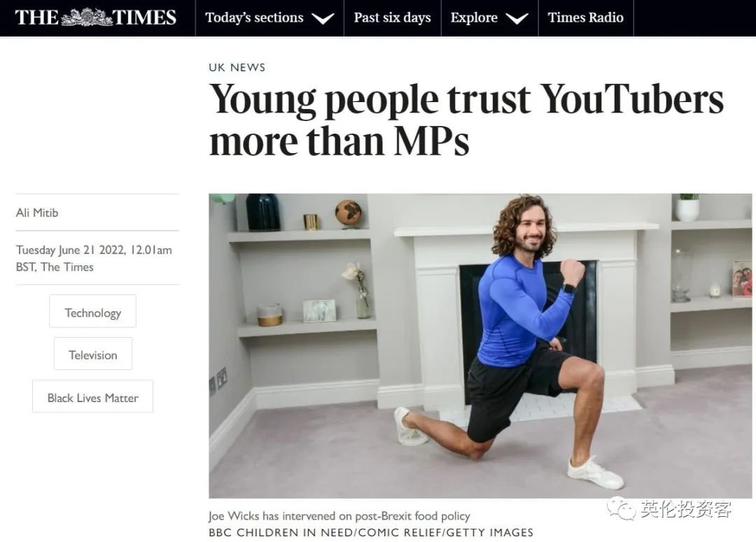This screenshot has height=542, width=756.
Task: Click the WeChat watermark icon
Action: (621, 508)
